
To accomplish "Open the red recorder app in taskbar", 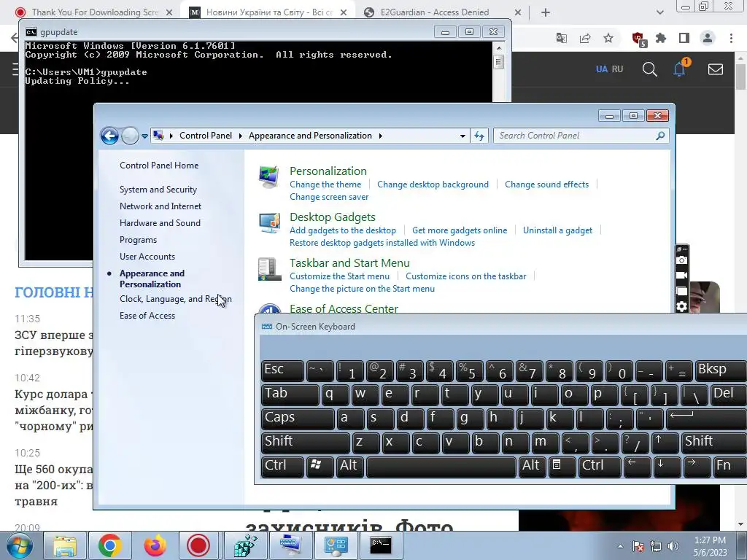I will (x=198, y=545).
